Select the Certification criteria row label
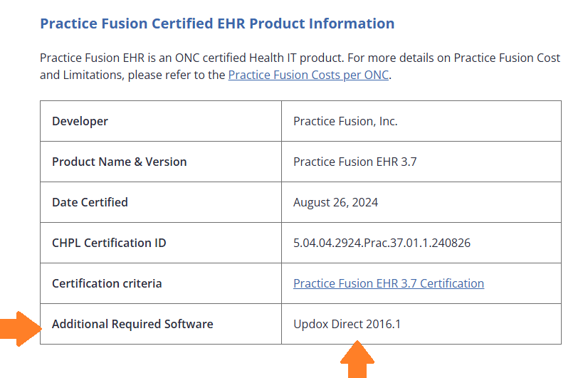This screenshot has width=588, height=378. point(107,283)
